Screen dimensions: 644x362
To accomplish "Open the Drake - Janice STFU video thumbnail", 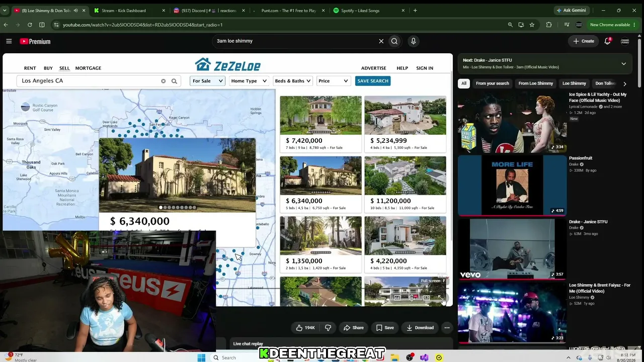I will (x=512, y=248).
